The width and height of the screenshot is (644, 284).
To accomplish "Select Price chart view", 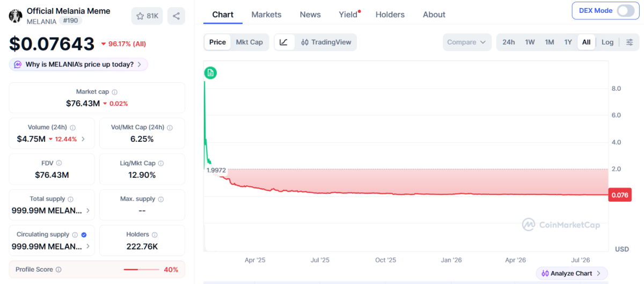I will pyautogui.click(x=217, y=42).
